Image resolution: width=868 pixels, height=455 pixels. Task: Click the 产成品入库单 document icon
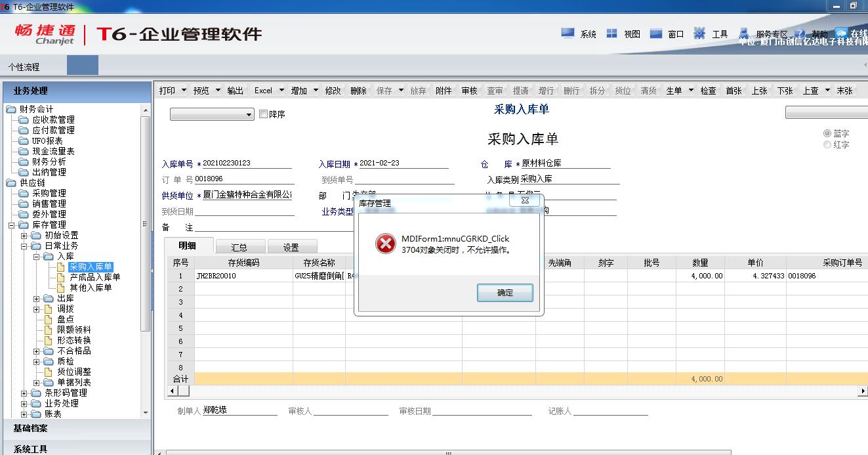(x=61, y=277)
